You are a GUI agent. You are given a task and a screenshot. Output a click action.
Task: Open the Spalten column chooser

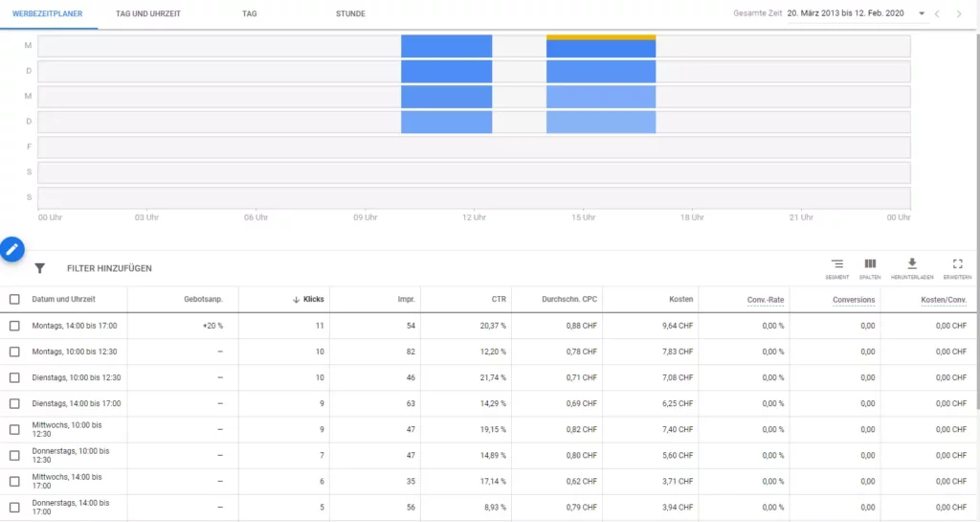point(870,264)
